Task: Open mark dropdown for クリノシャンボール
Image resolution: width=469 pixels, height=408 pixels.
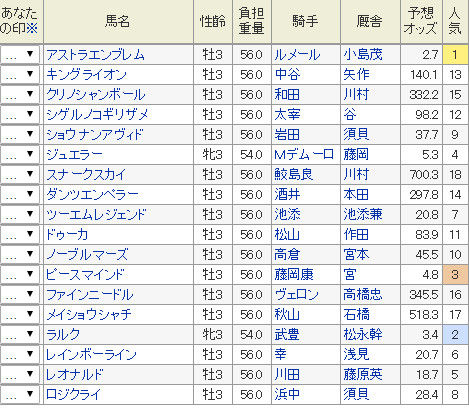Action: [x=20, y=94]
